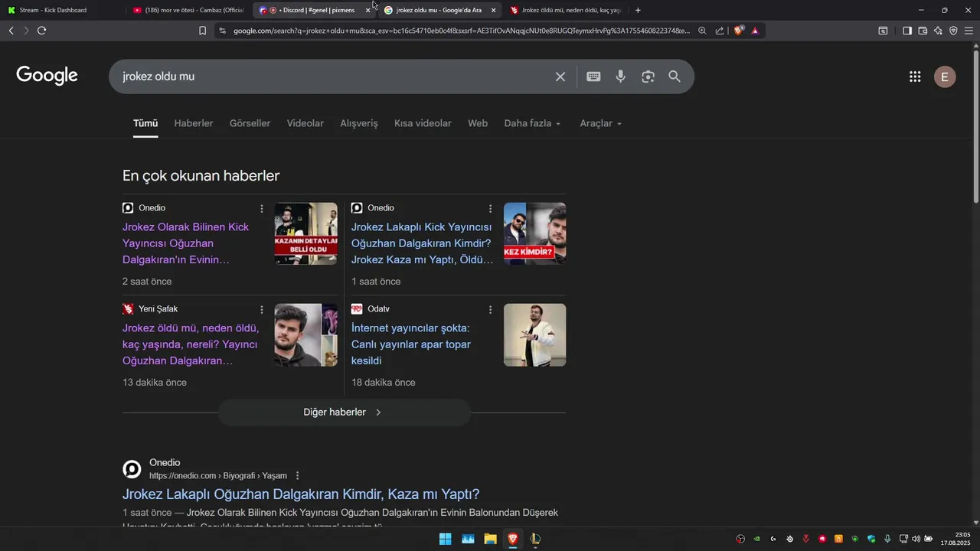Expand the 'Araçlar' tools dropdown

tap(601, 123)
